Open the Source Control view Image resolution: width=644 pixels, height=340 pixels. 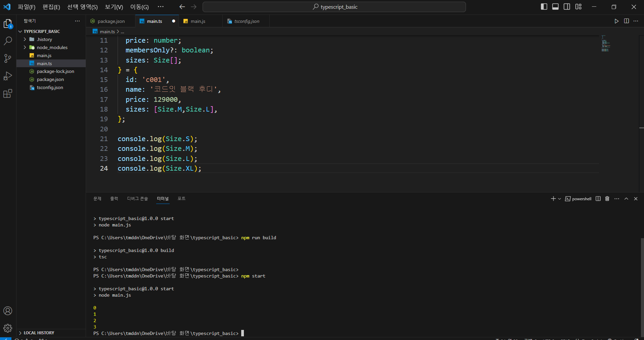[x=8, y=58]
